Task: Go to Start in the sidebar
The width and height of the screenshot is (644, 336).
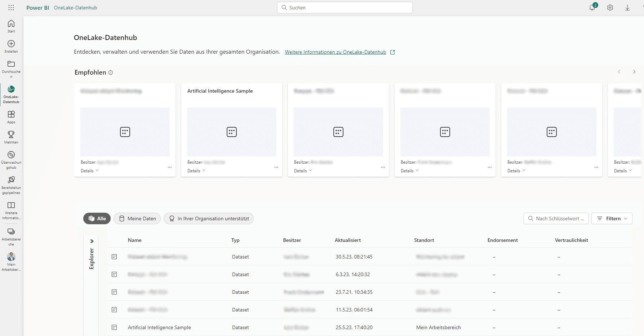Action: coord(11,26)
